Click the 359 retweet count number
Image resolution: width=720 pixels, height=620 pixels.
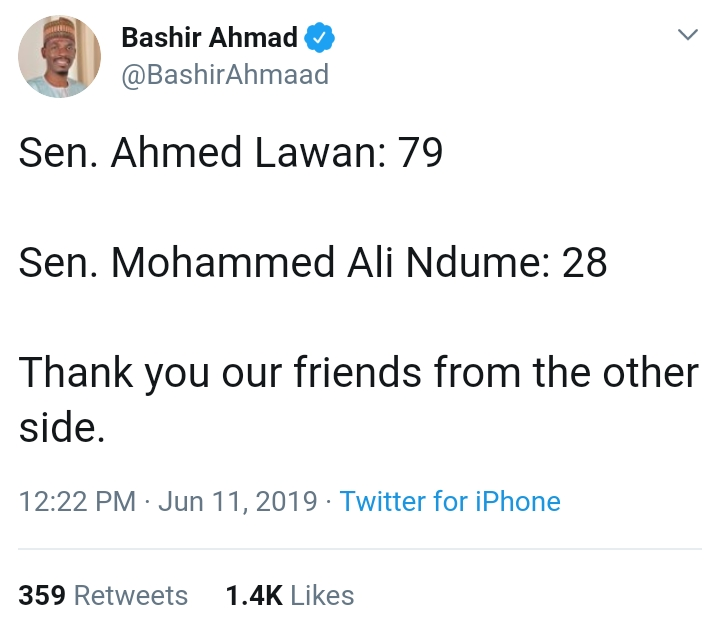click(x=42, y=596)
